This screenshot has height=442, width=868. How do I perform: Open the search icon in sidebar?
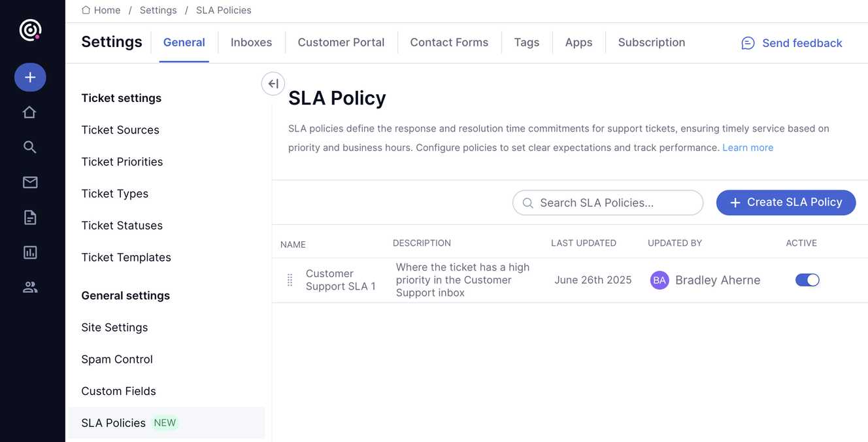[30, 147]
